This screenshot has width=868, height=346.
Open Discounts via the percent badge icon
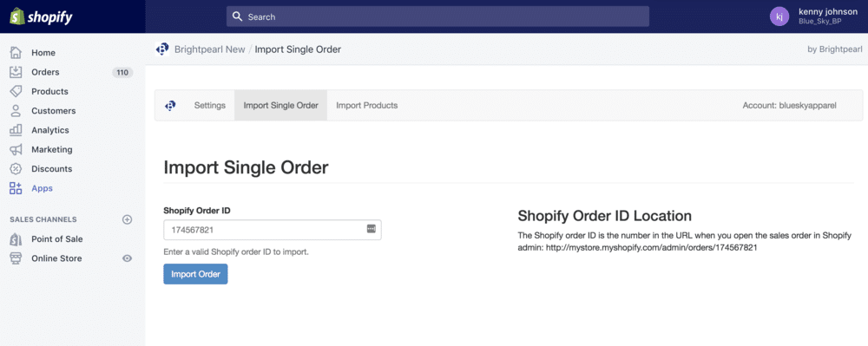click(x=16, y=168)
